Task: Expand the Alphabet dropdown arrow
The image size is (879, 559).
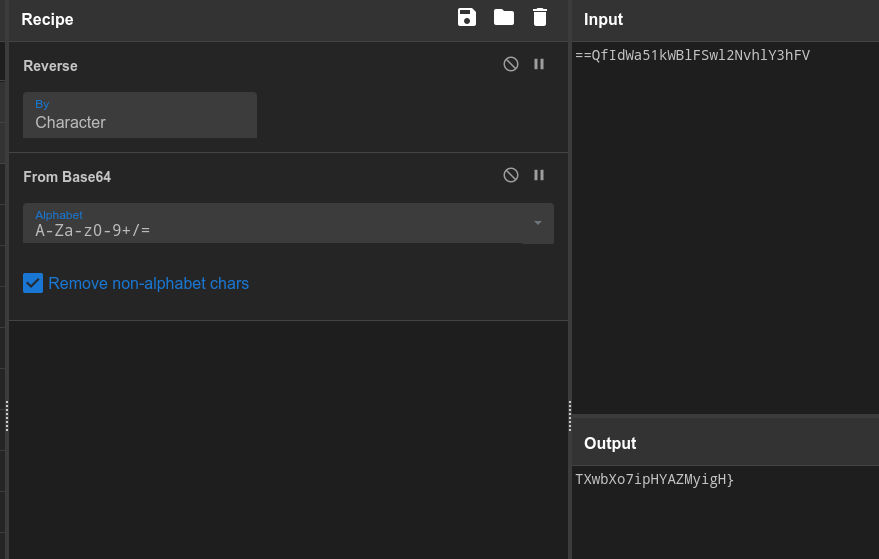Action: click(x=538, y=222)
